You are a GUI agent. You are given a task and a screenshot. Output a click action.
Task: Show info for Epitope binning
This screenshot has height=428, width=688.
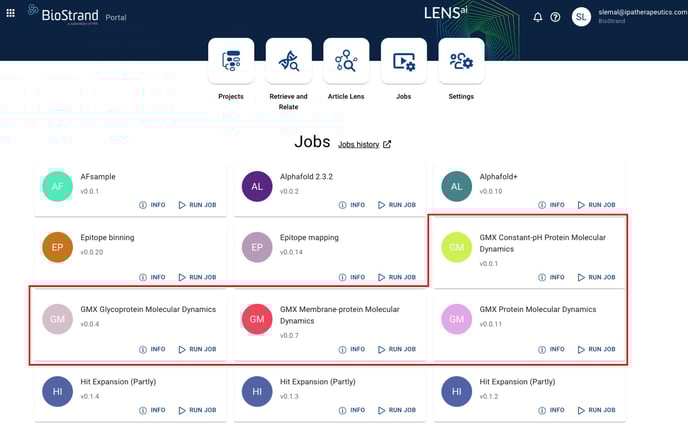152,277
